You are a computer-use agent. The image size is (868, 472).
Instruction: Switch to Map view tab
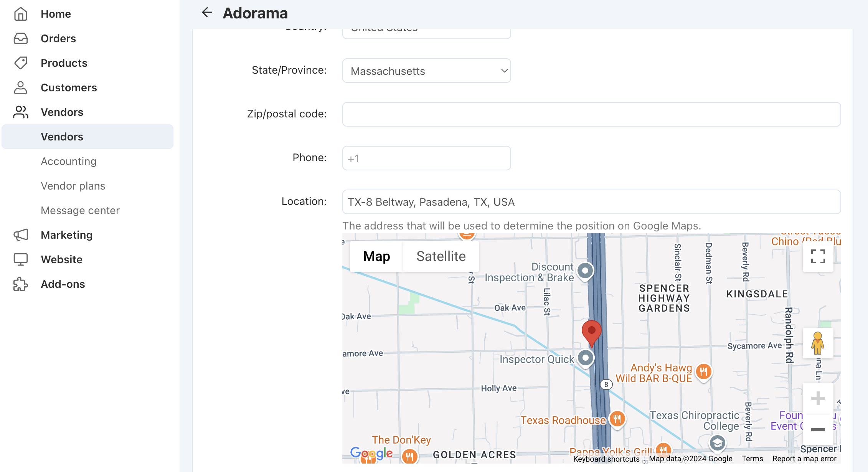376,256
